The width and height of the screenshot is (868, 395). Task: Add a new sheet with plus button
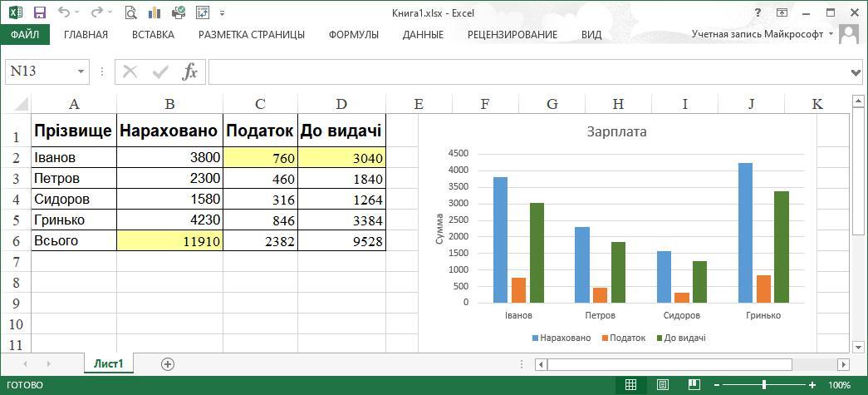coord(168,364)
